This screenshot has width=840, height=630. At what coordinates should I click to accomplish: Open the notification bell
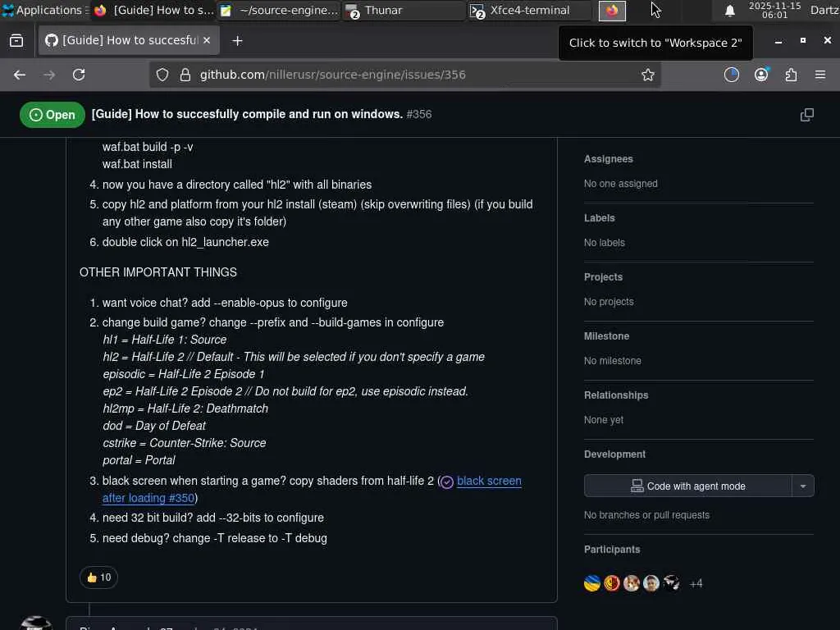(729, 11)
